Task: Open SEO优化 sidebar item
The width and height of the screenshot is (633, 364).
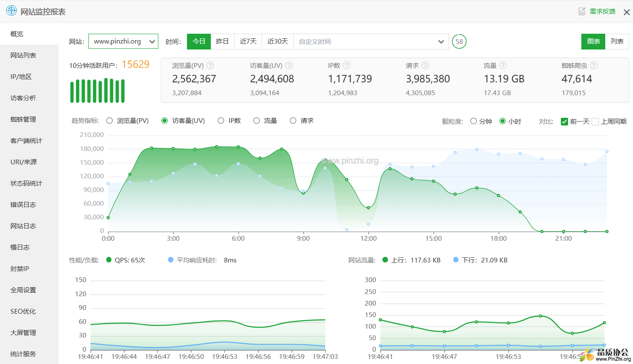Action: click(29, 311)
